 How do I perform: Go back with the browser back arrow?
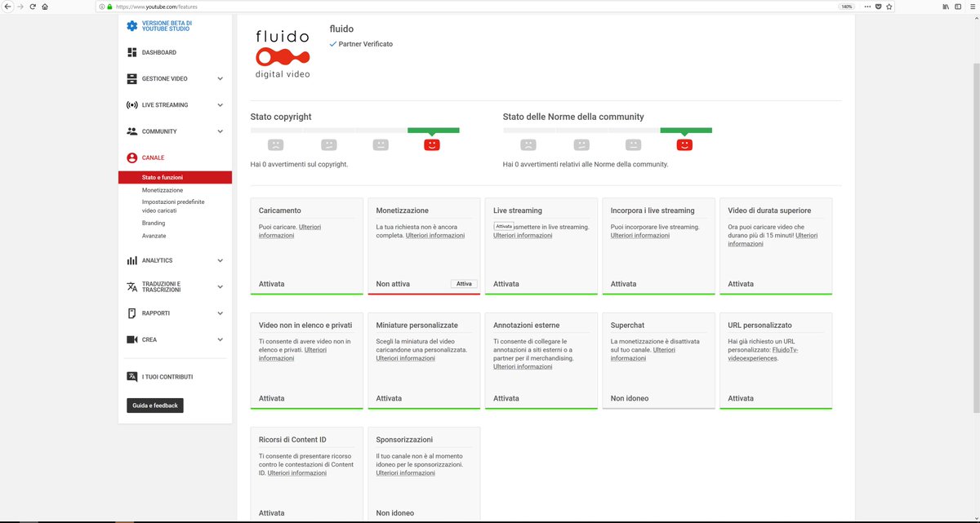click(x=7, y=7)
